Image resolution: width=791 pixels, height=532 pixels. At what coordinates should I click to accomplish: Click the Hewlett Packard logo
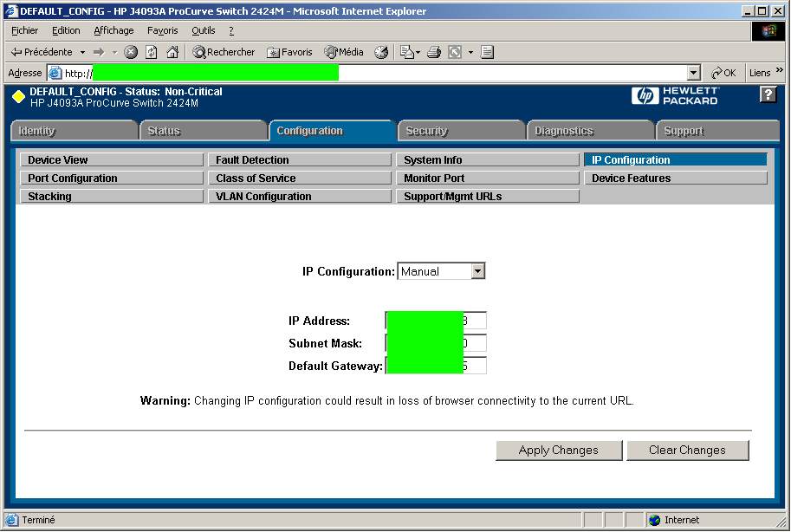pos(674,95)
